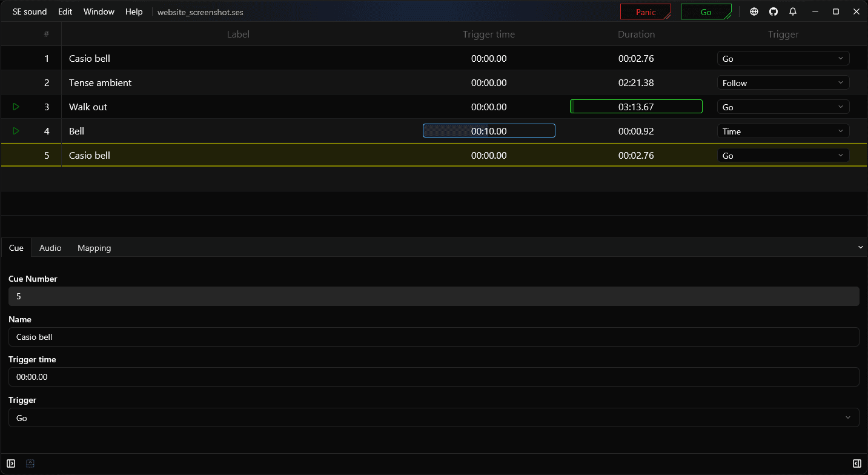
Task: Click the Trigger column header
Action: (783, 35)
